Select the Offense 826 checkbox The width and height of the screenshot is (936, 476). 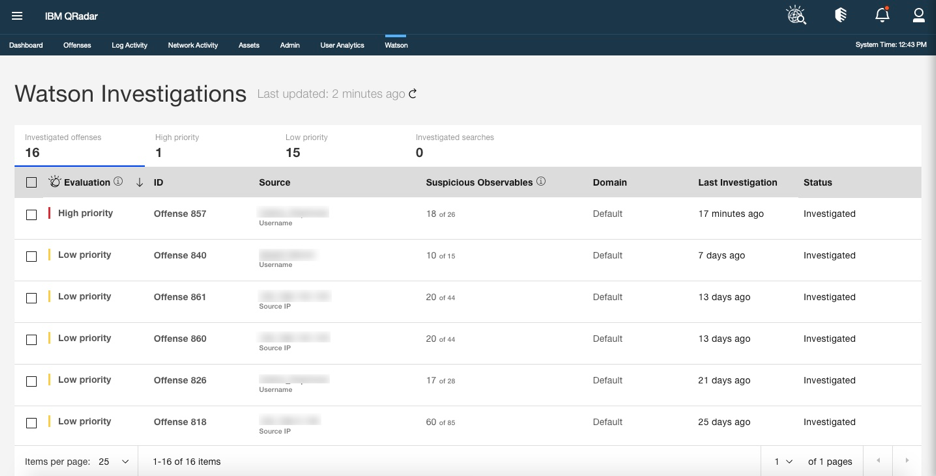tap(32, 381)
